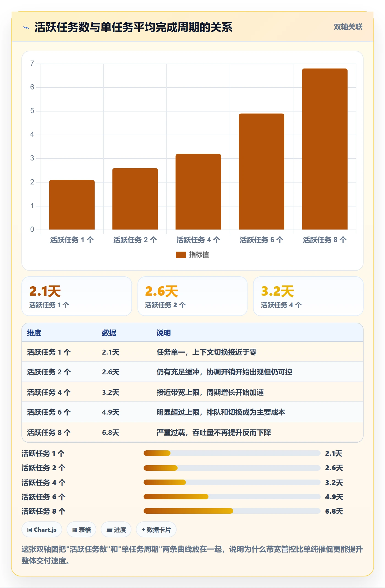Click the 表格 tag chip
The image size is (385, 588).
pyautogui.click(x=81, y=529)
